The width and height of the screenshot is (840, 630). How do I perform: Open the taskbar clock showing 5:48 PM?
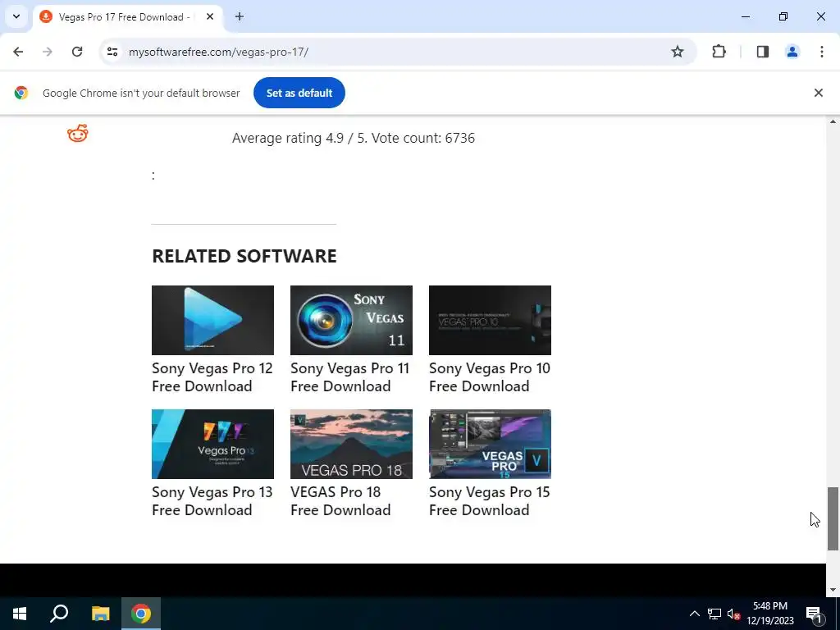click(770, 614)
